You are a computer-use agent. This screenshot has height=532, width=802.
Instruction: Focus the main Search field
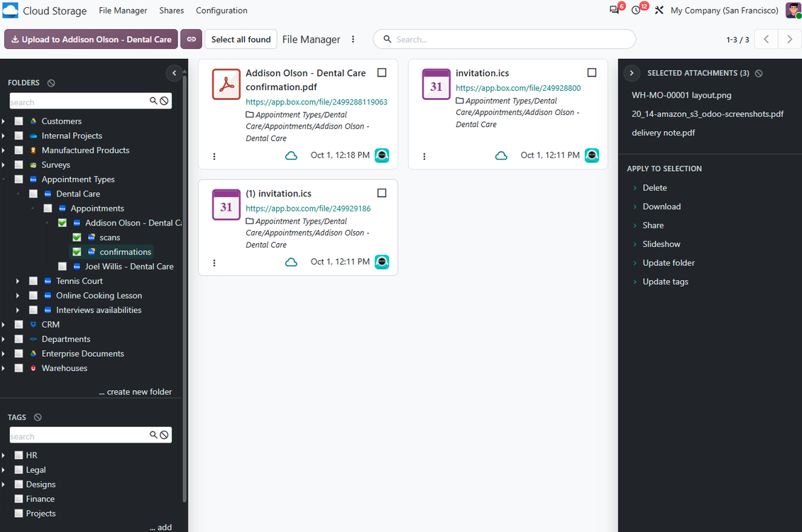click(x=505, y=39)
